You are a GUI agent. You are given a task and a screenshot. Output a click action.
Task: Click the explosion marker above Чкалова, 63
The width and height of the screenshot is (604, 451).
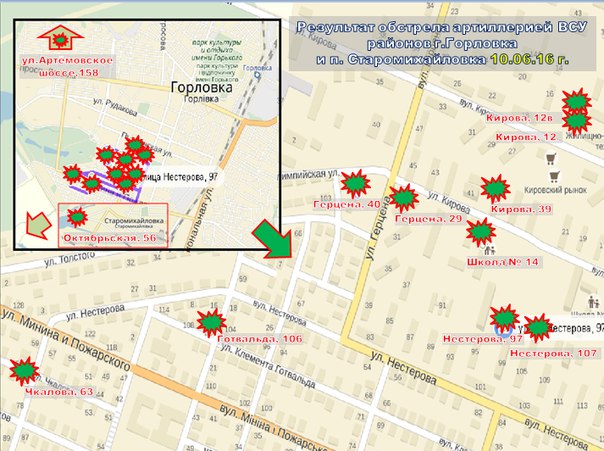pyautogui.click(x=24, y=371)
